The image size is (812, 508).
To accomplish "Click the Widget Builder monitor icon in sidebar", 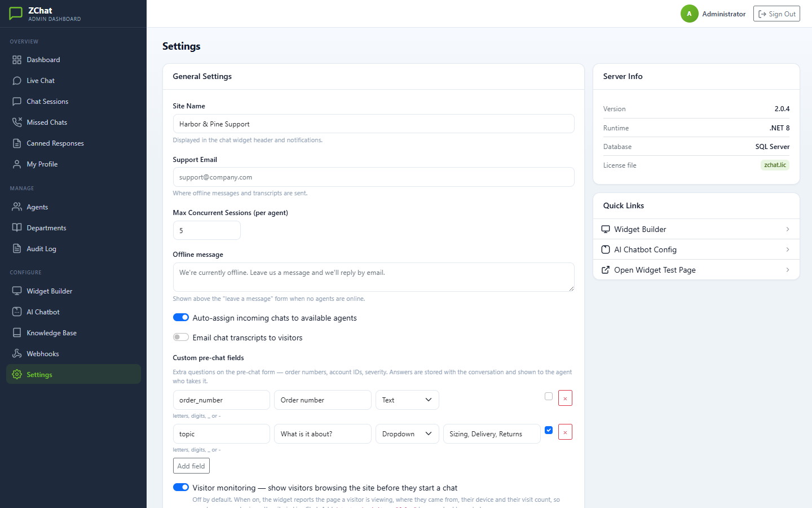I will point(17,291).
